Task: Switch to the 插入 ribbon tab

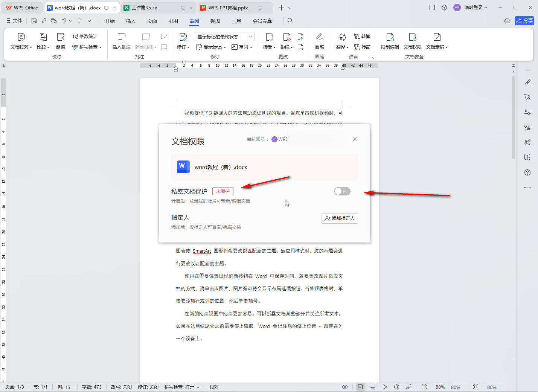Action: 131,21
